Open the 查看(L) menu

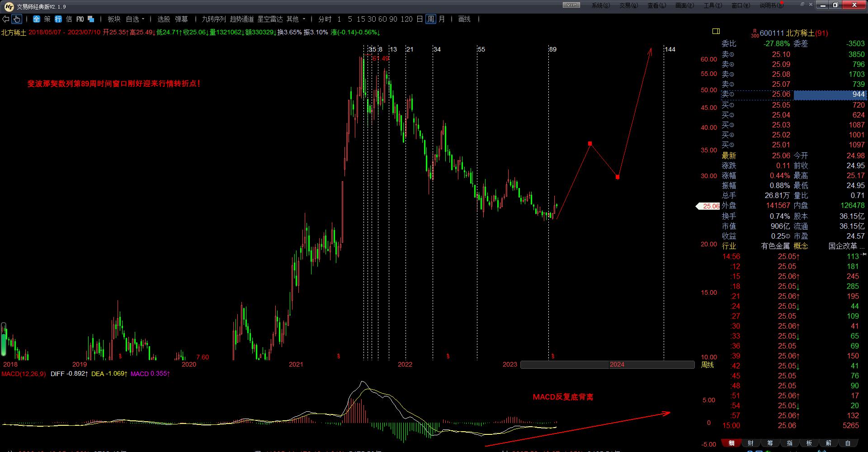coord(656,5)
